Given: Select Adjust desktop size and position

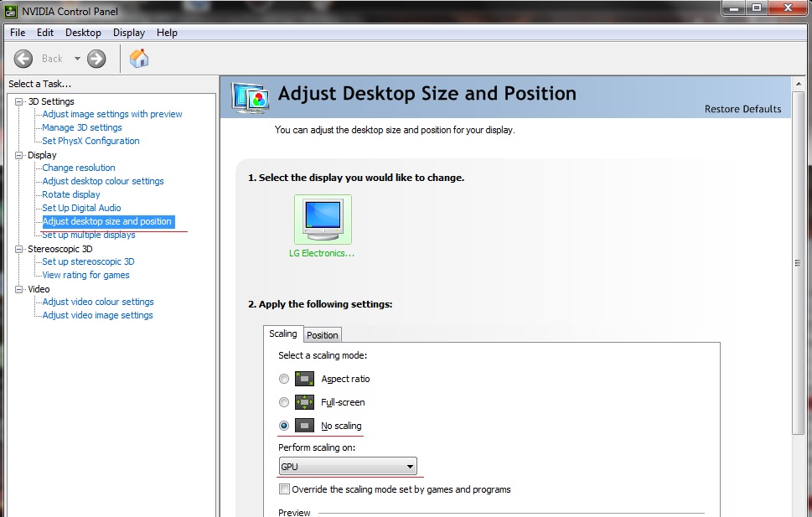Looking at the screenshot, I should tap(108, 221).
